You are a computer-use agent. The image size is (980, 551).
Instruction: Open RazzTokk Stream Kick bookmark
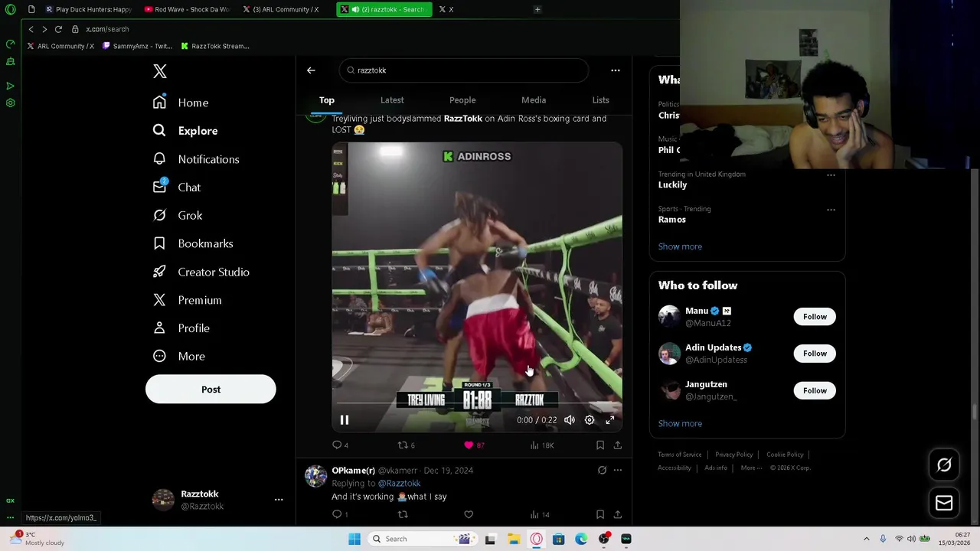pyautogui.click(x=215, y=46)
